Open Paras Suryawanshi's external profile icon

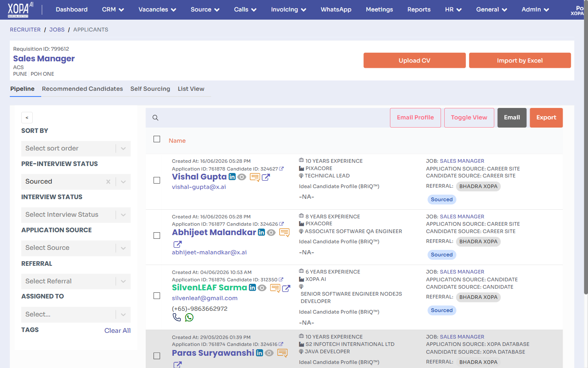pyautogui.click(x=178, y=365)
